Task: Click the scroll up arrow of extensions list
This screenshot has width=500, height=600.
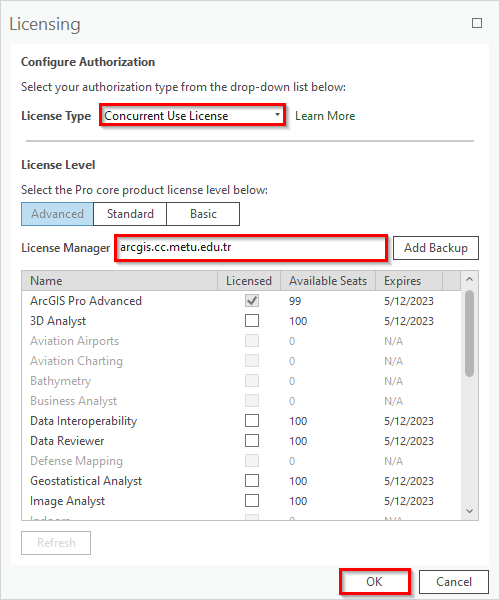Action: pos(470,280)
